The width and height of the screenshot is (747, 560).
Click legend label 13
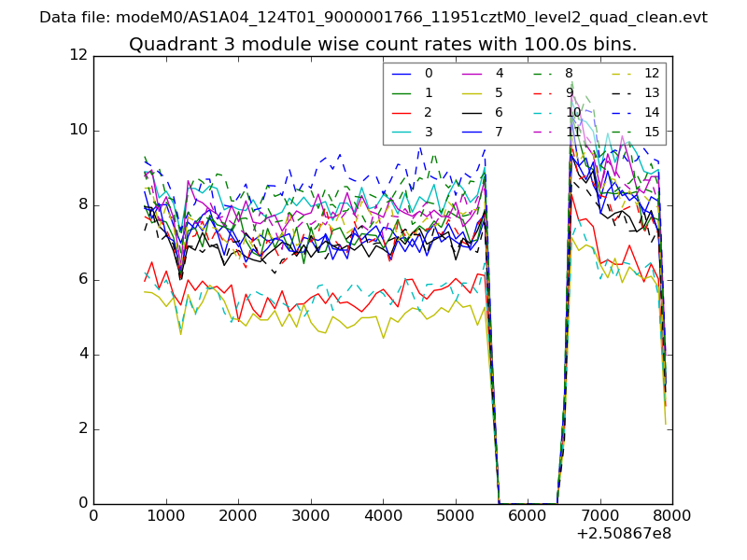click(x=651, y=92)
